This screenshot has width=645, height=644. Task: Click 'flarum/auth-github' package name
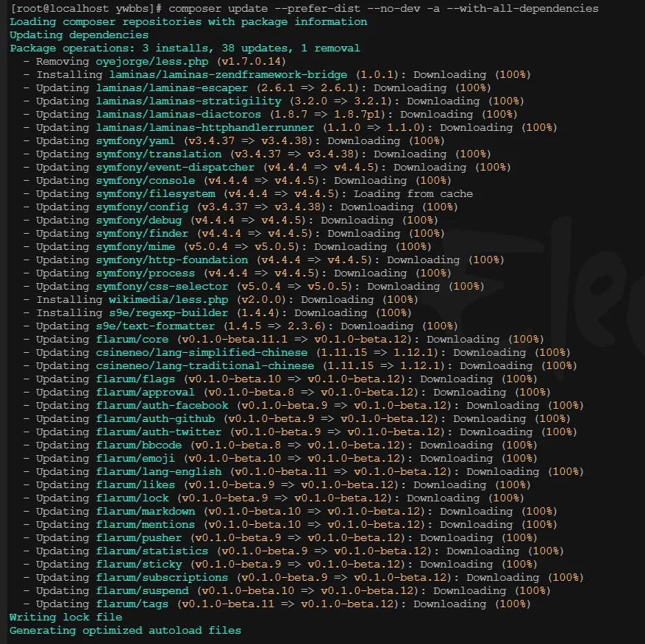(155, 418)
